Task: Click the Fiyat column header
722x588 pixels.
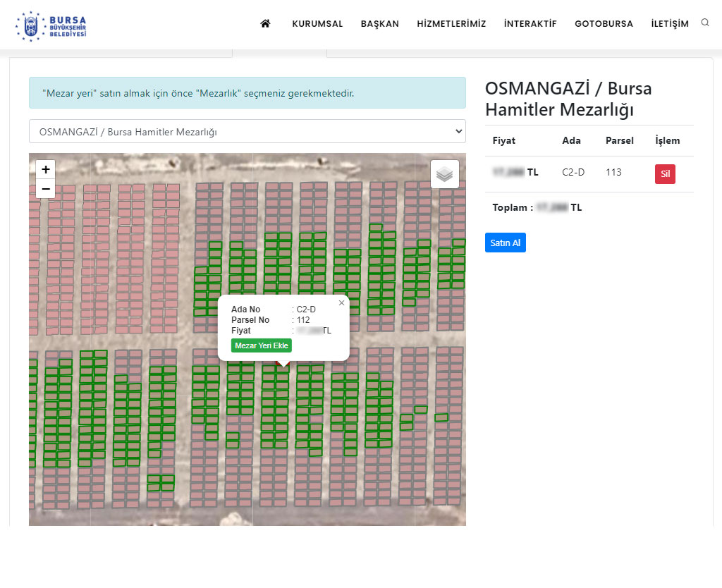Action: [503, 140]
